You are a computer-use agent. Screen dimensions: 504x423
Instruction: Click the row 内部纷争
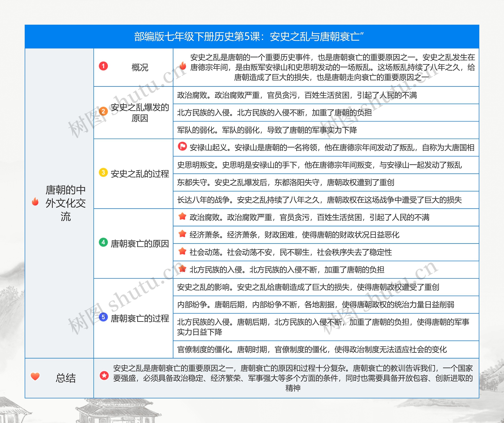(x=326, y=305)
